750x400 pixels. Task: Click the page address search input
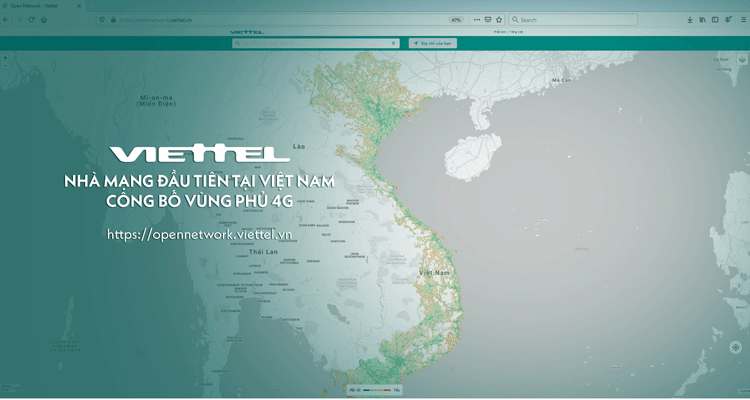(x=316, y=43)
